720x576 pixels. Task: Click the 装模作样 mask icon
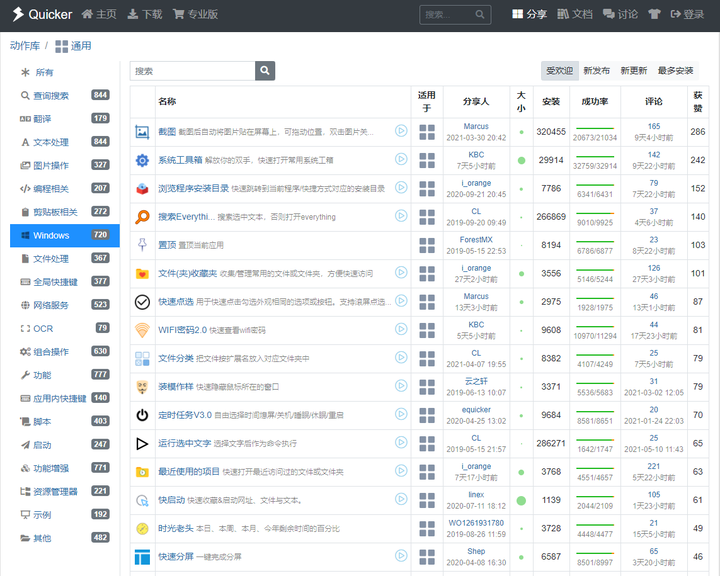(142, 387)
